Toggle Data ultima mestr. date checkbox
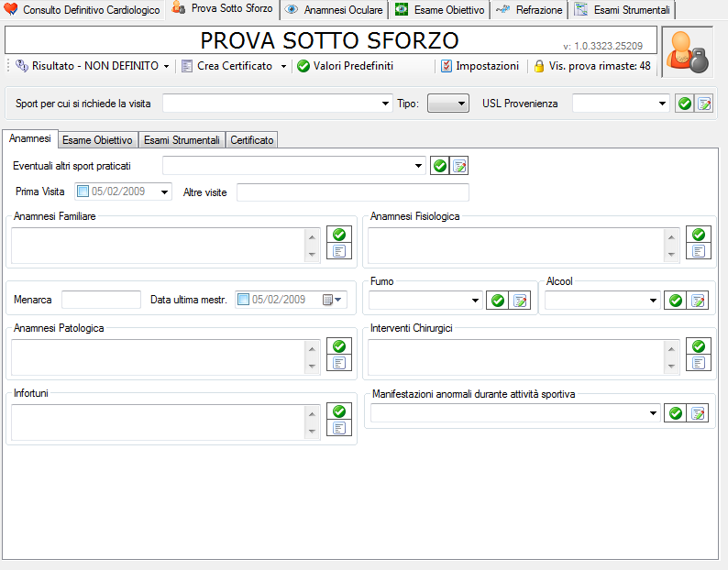The height and width of the screenshot is (570, 728). tap(243, 300)
